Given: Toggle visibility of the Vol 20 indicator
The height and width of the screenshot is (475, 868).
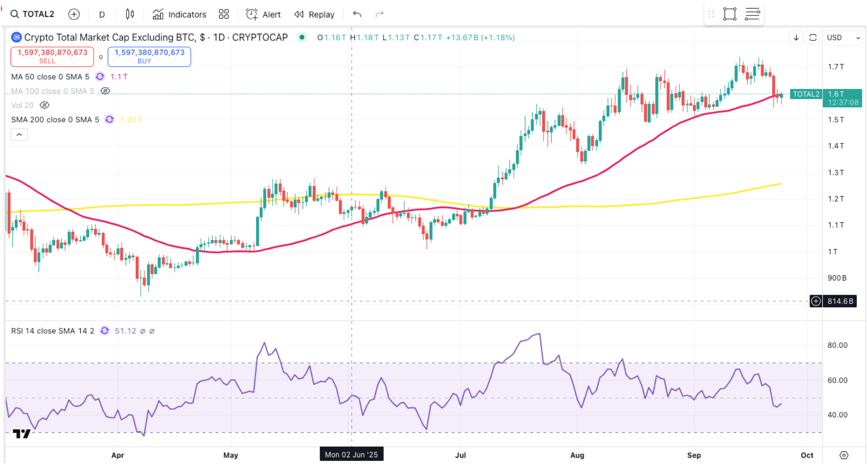Looking at the screenshot, I should coord(44,105).
